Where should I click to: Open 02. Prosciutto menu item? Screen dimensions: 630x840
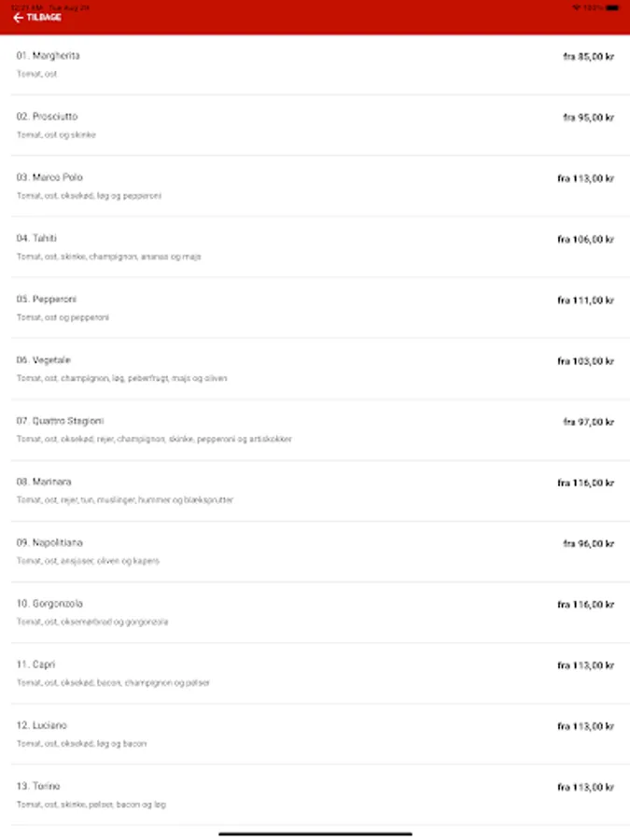47,117
